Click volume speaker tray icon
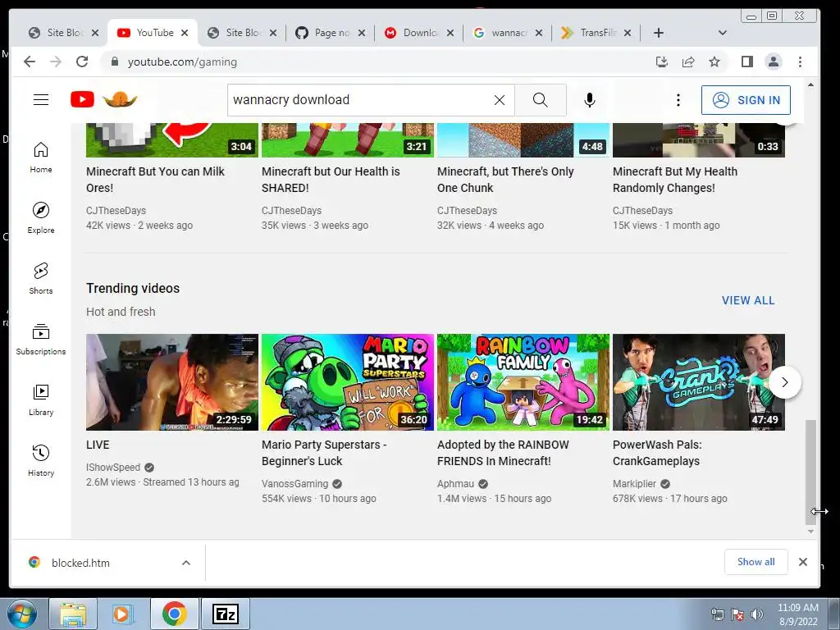The width and height of the screenshot is (840, 630). [x=756, y=614]
